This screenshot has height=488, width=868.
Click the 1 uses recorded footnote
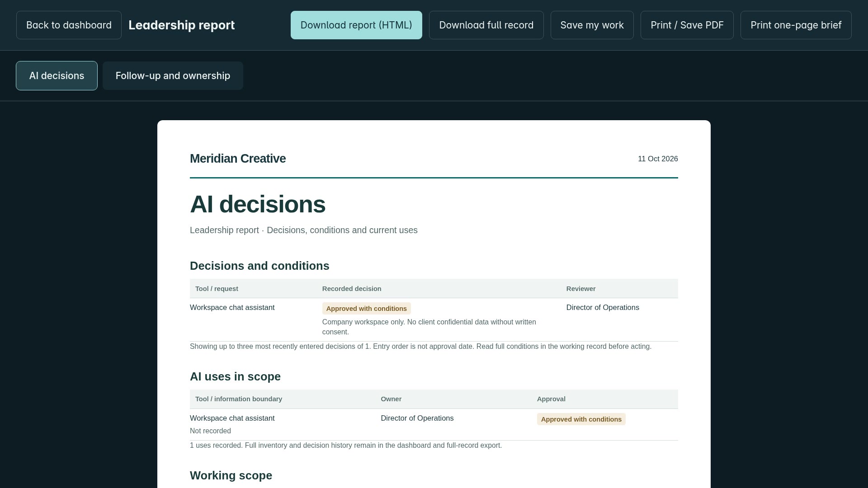pos(346,445)
